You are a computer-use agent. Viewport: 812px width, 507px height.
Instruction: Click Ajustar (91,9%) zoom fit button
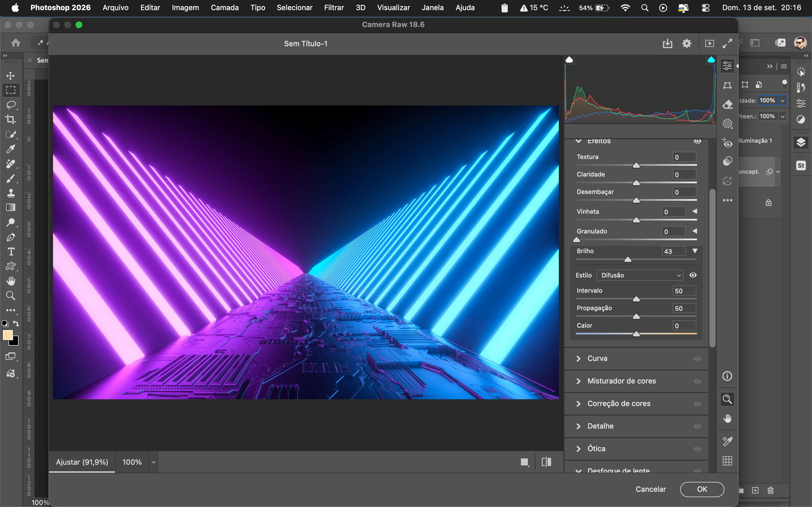[82, 462]
